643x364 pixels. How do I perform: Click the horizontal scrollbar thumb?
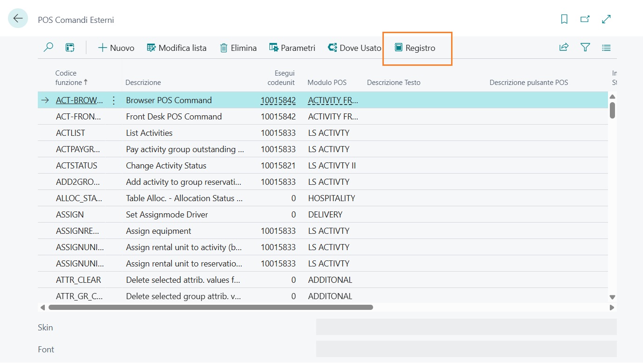pyautogui.click(x=211, y=308)
